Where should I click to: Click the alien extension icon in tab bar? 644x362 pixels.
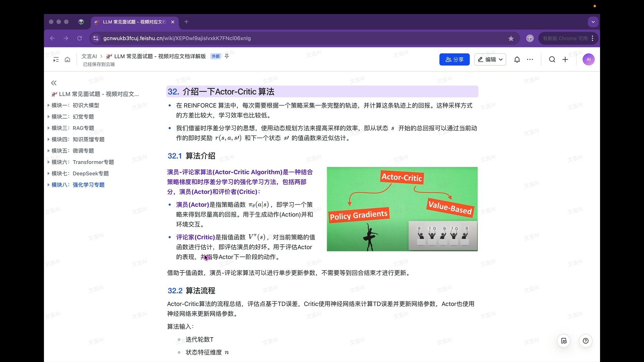[81, 22]
